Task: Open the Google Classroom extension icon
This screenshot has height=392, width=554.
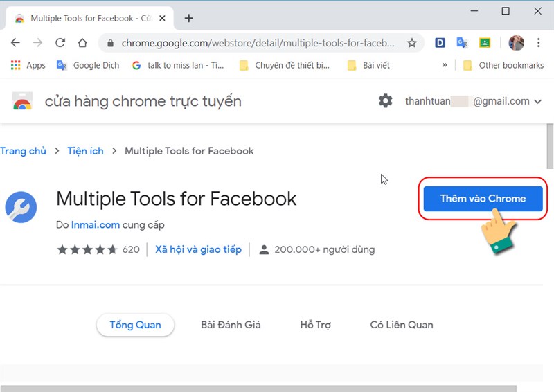Action: [485, 43]
